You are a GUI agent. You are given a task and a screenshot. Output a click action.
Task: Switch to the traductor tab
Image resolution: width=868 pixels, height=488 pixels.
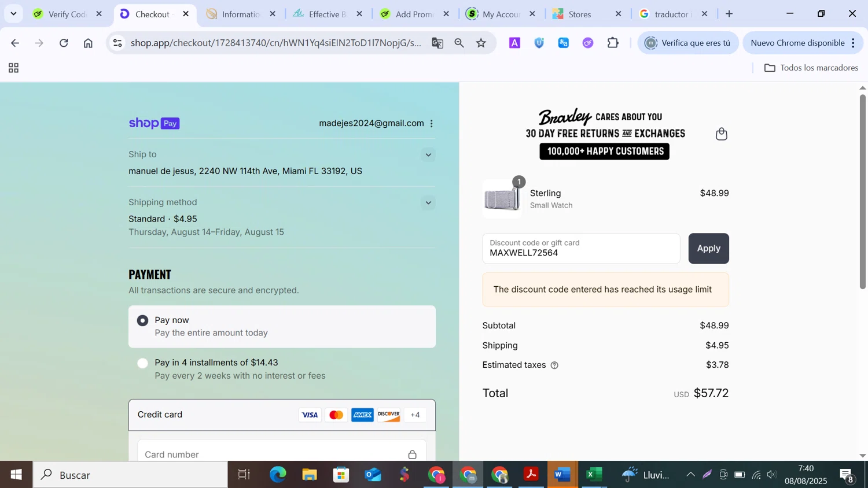click(674, 14)
